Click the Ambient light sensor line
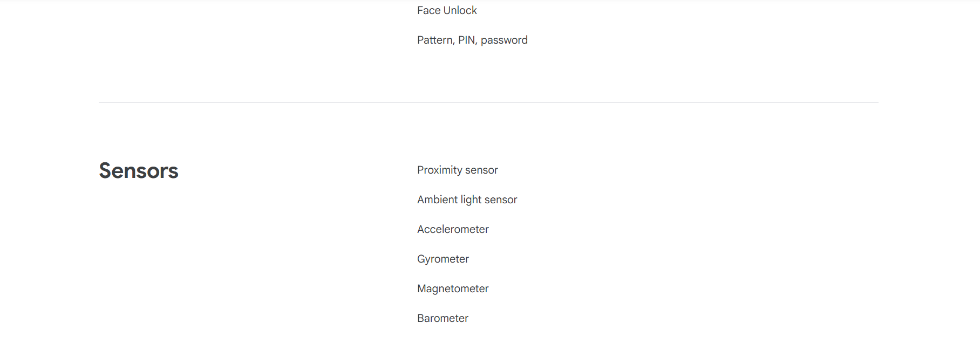Image resolution: width=980 pixels, height=337 pixels. tap(467, 200)
